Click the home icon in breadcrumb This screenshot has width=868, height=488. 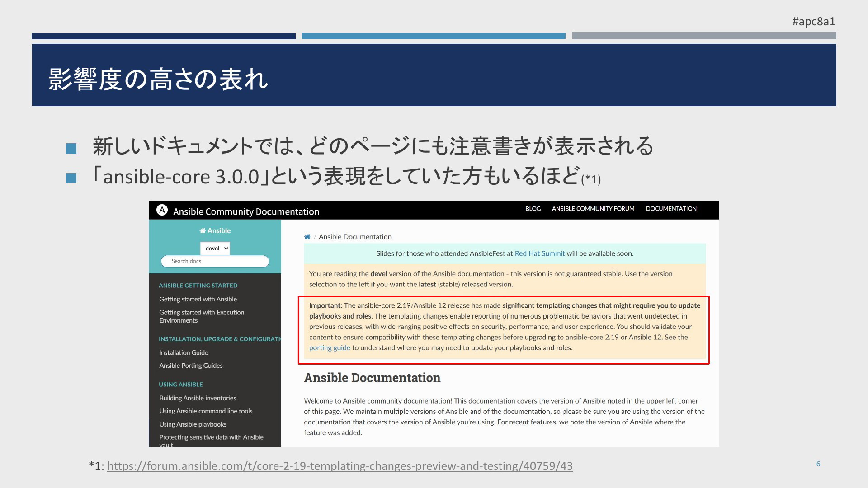(307, 237)
